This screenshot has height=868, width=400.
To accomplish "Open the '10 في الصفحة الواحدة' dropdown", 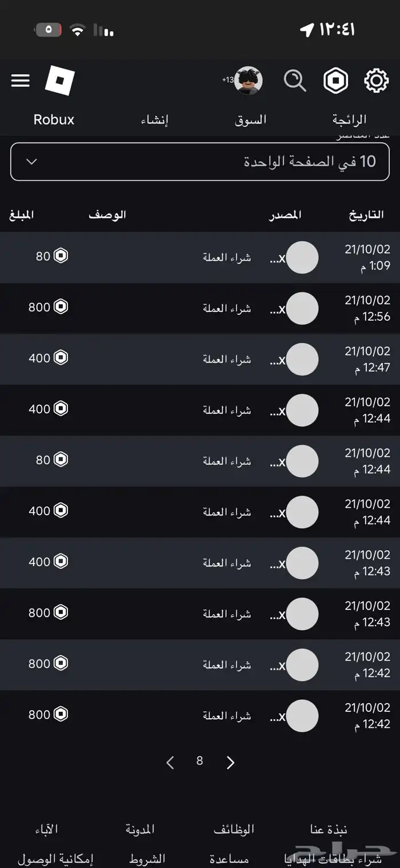I will 199,162.
